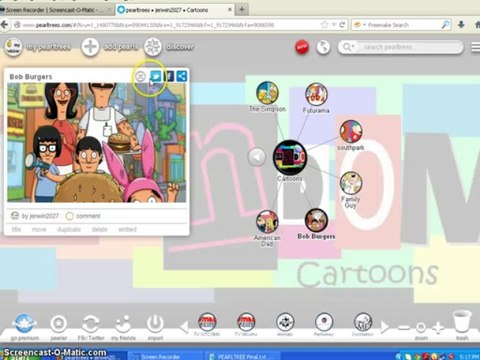Select the Futurama pearl
The image size is (480, 360).
click(x=316, y=94)
